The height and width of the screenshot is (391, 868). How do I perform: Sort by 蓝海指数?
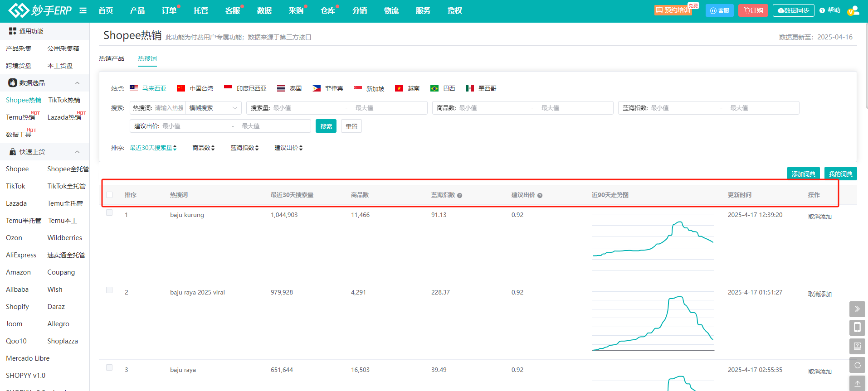(x=245, y=148)
